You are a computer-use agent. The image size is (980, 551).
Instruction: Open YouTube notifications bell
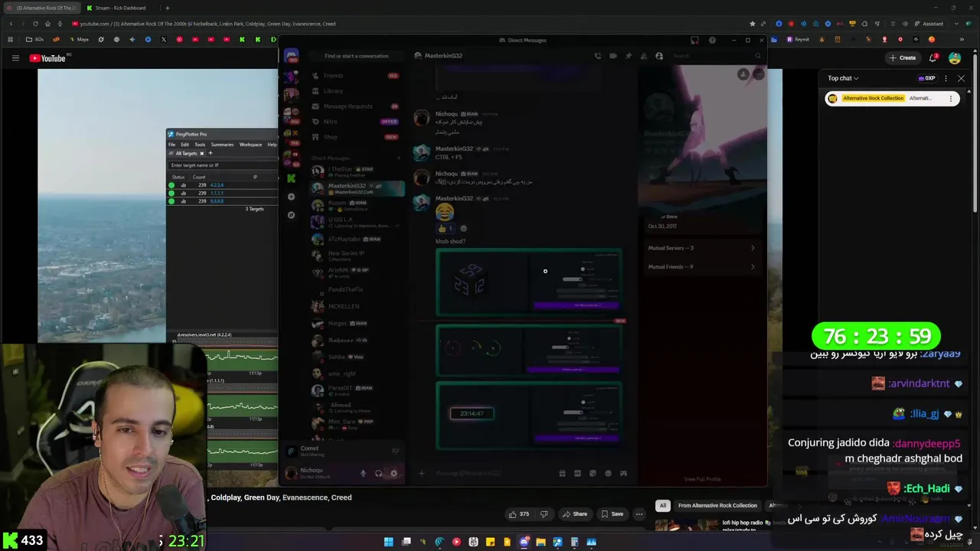click(933, 58)
